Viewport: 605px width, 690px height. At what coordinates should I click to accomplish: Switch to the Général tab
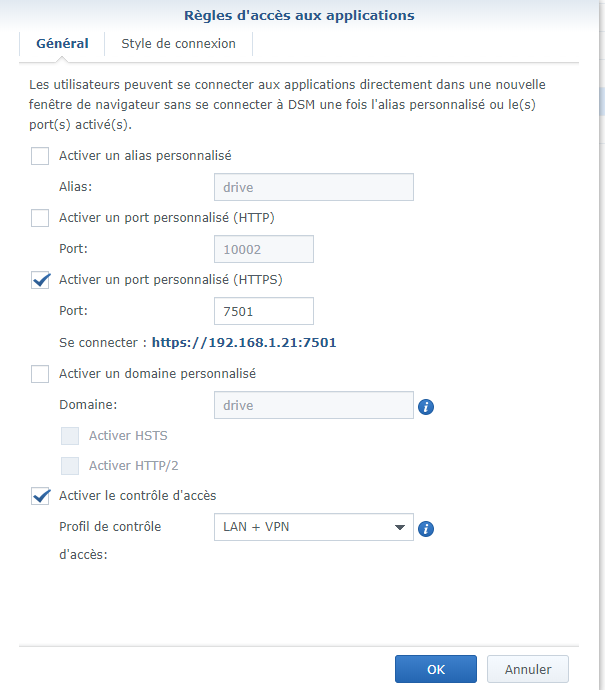62,44
